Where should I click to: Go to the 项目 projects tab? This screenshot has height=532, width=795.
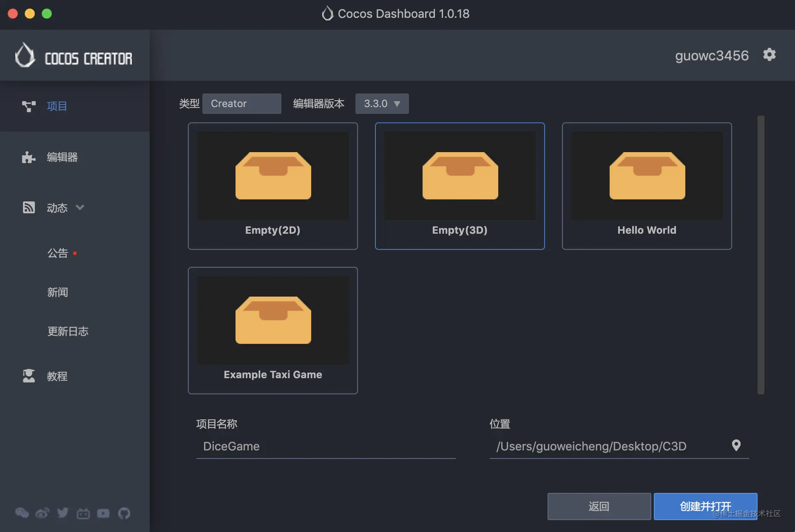(75, 106)
